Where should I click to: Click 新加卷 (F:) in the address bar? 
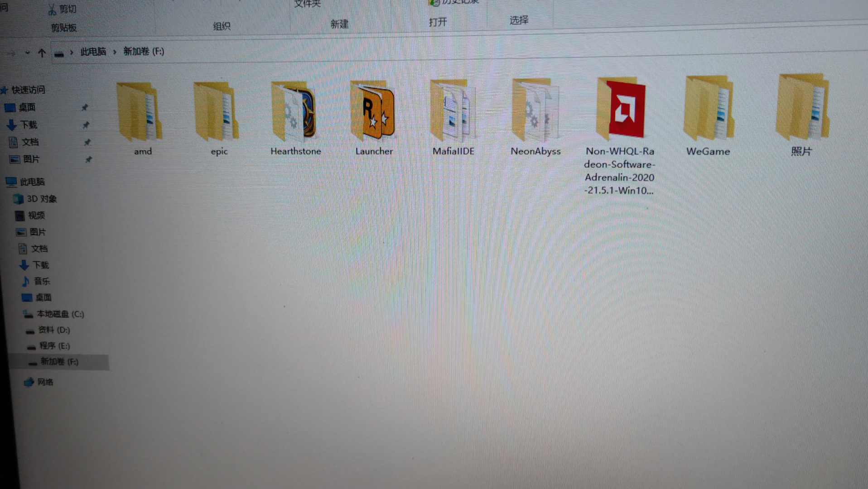(144, 51)
